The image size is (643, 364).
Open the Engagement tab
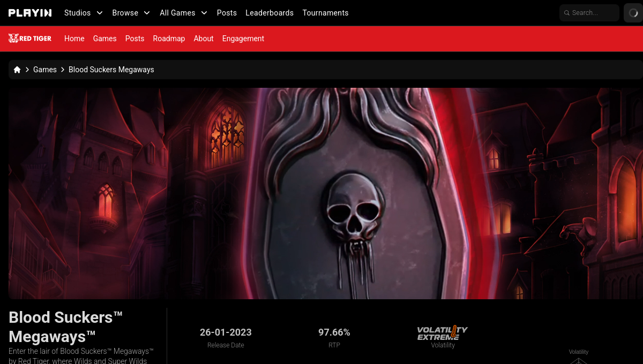(x=243, y=39)
